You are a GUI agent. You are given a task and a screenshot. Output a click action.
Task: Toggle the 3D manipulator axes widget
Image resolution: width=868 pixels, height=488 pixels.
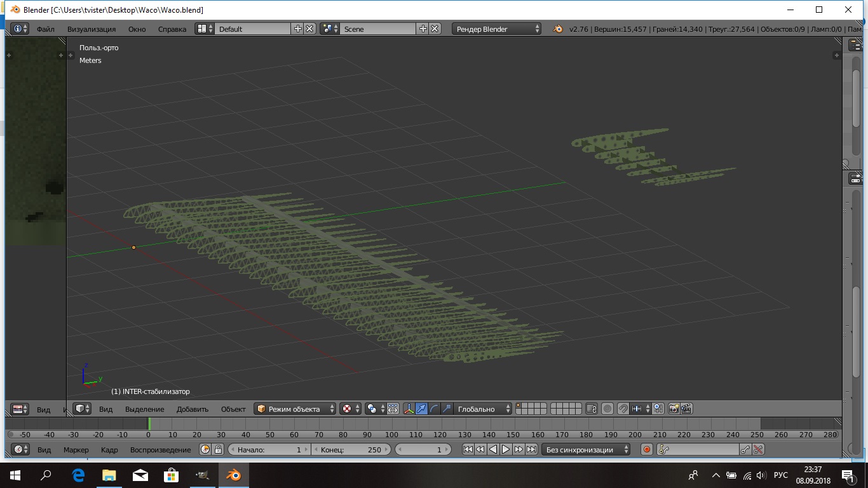pyautogui.click(x=409, y=409)
